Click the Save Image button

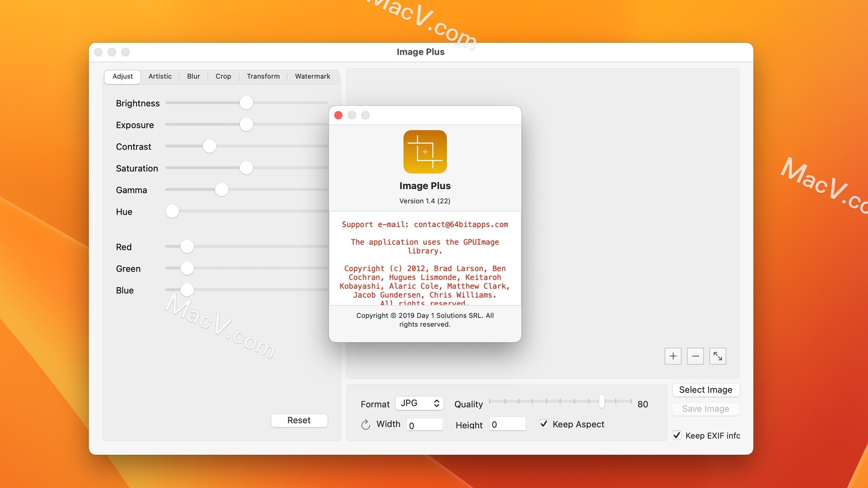click(706, 409)
